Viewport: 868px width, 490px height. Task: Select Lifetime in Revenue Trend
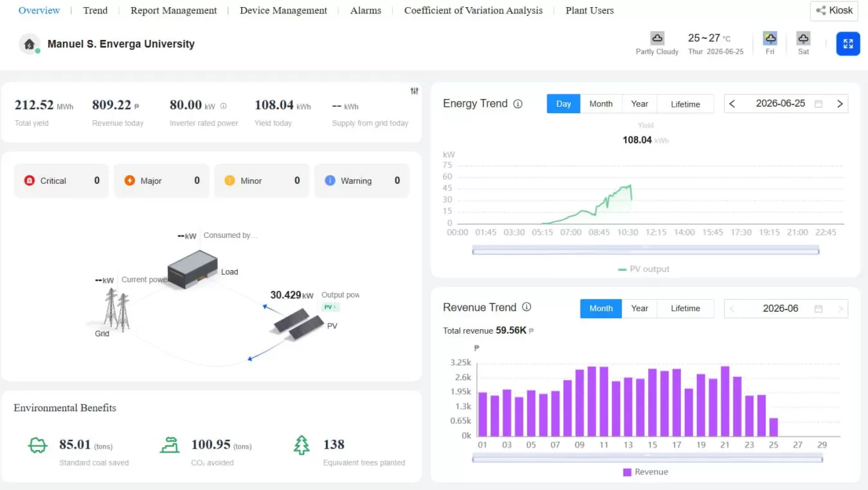click(685, 308)
